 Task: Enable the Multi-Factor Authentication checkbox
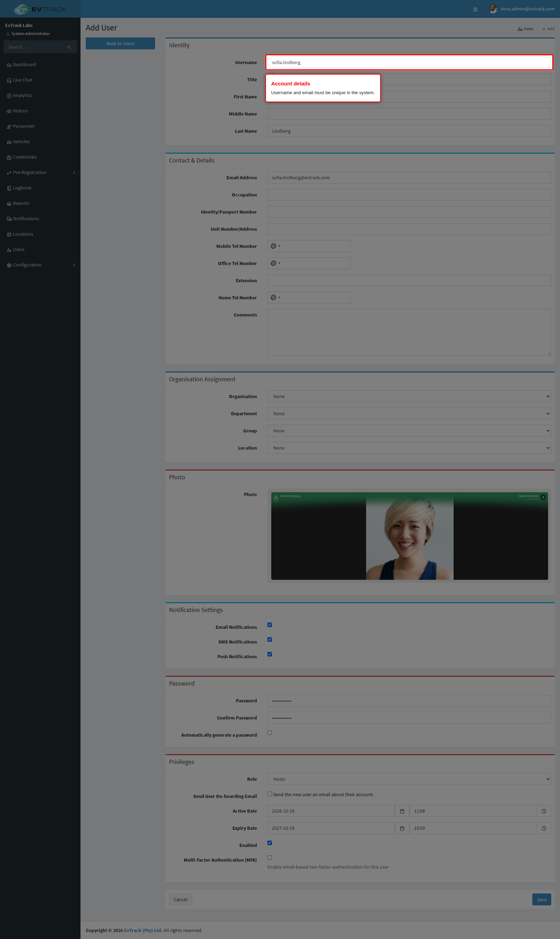coord(270,858)
